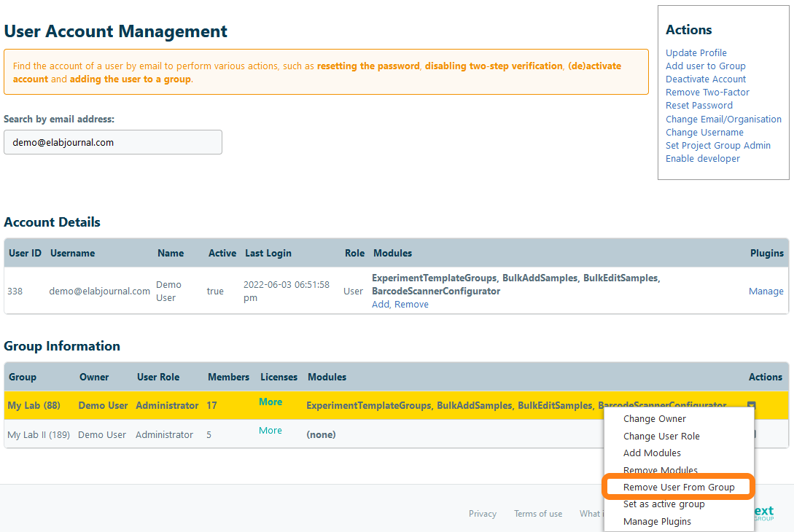Select Change User Role menu option
794x532 pixels.
661,436
